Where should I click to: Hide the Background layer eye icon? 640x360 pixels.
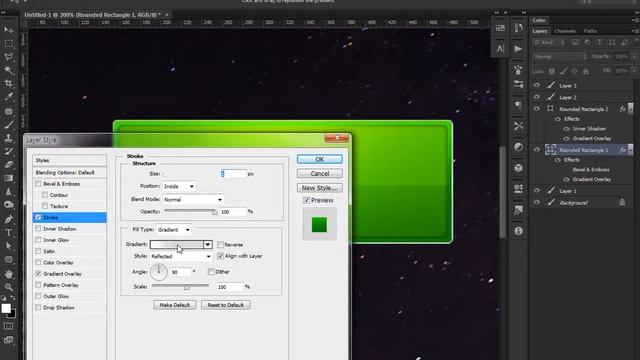(537, 202)
